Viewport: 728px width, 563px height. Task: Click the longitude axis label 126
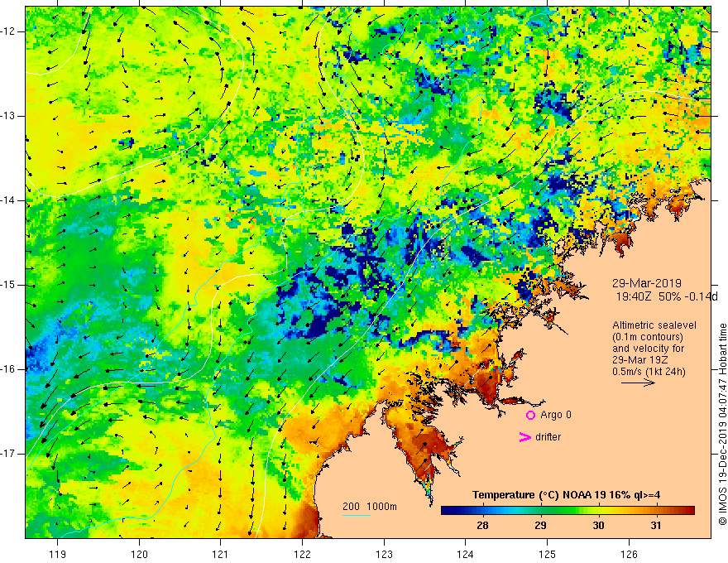click(x=629, y=554)
